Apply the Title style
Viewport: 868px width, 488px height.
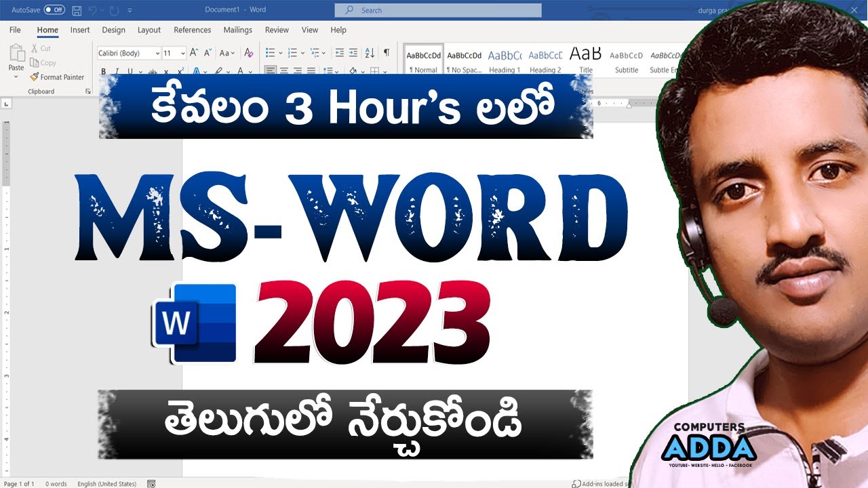586,60
